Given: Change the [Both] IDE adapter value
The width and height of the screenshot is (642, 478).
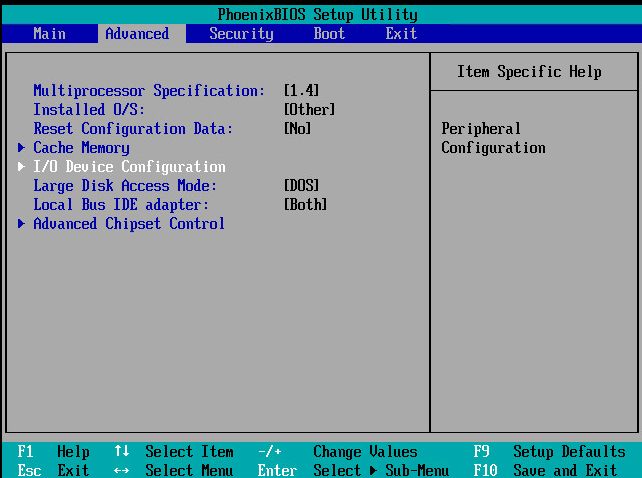Looking at the screenshot, I should point(305,204).
